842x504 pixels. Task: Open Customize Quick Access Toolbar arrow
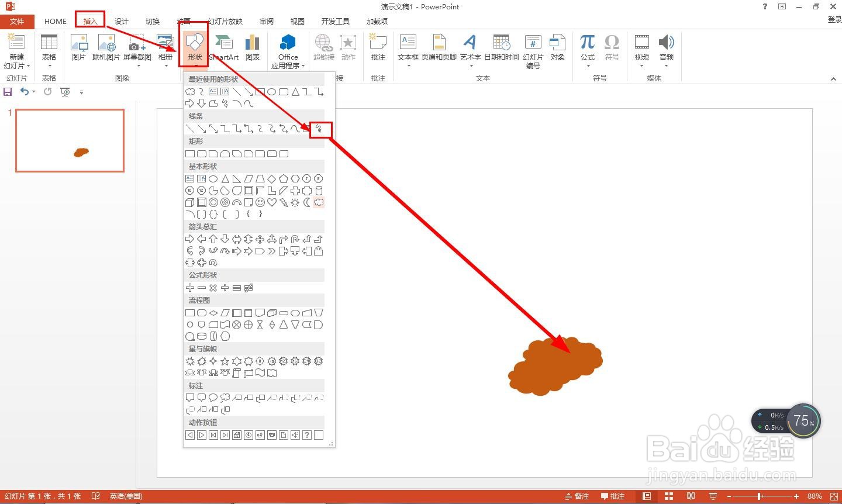[81, 92]
